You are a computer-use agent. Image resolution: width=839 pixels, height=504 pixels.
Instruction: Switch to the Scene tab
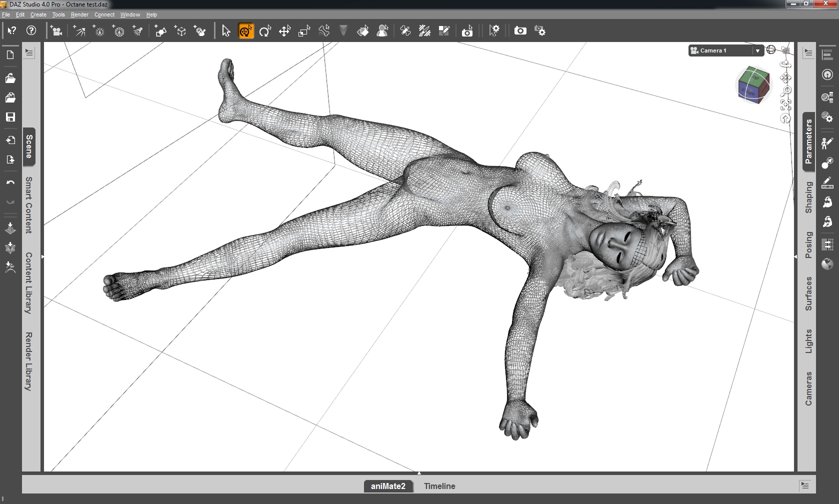pos(29,146)
